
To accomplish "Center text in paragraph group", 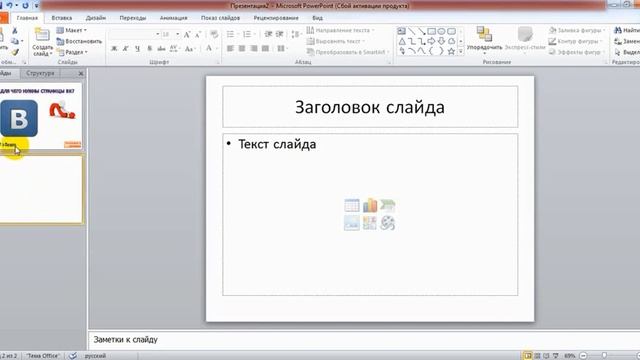I will coord(242,49).
